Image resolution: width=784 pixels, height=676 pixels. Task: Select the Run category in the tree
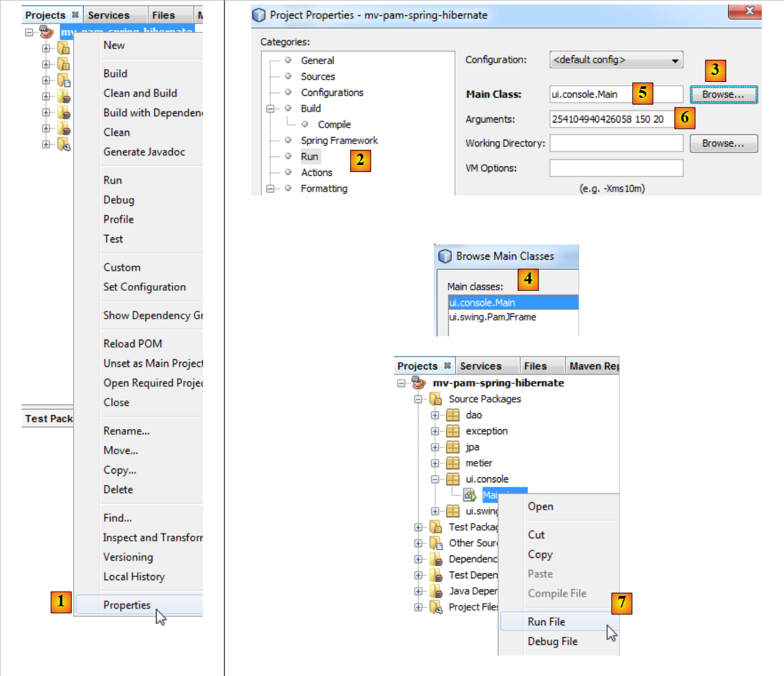(310, 157)
